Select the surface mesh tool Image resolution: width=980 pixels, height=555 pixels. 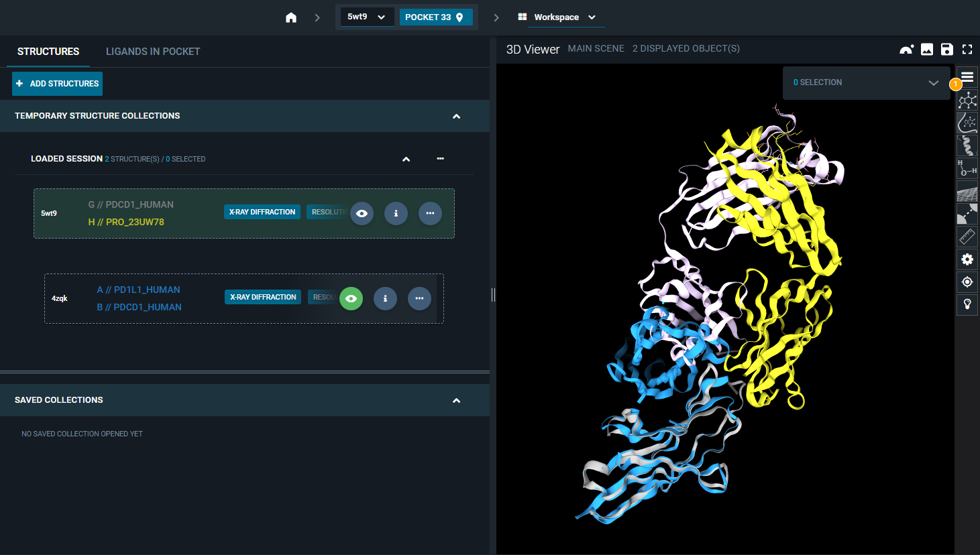click(967, 191)
